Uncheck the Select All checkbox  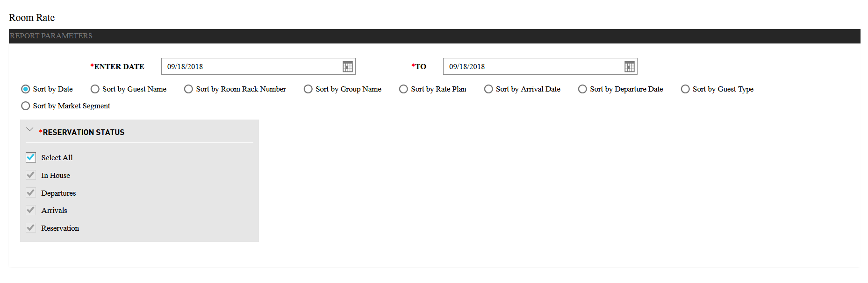[x=31, y=157]
